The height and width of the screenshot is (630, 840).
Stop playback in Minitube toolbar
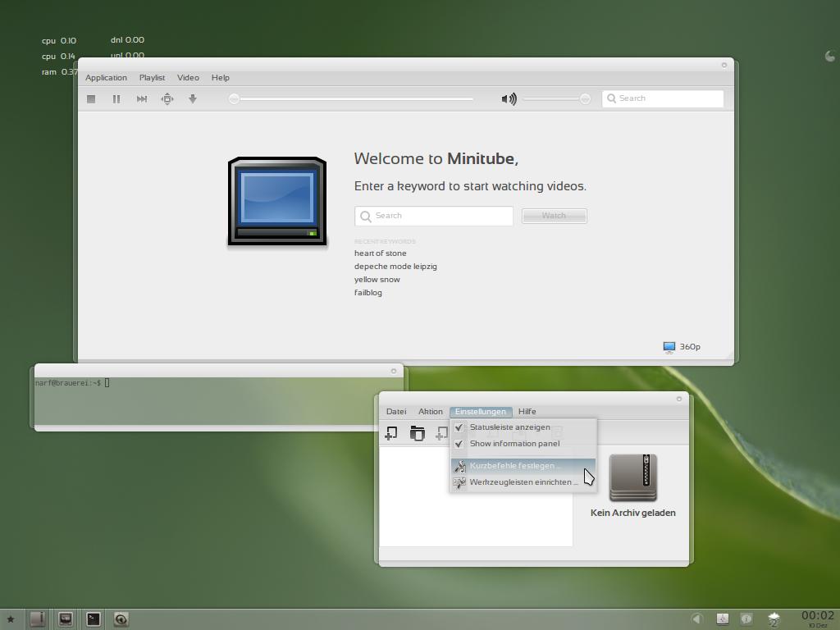point(91,99)
